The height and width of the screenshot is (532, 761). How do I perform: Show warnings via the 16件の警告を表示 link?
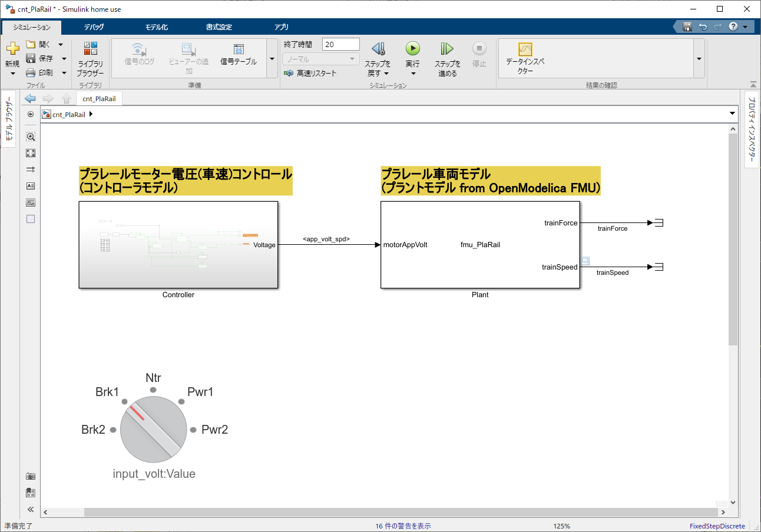[x=403, y=526]
